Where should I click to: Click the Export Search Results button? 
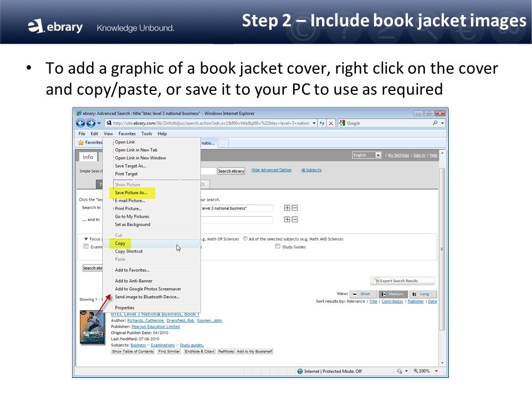point(402,280)
